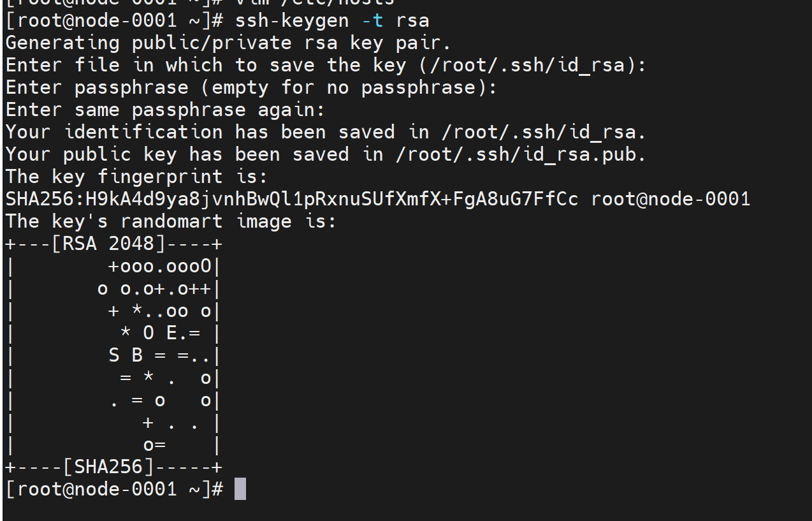
Task: Click the "Your identification has been saved" line
Action: pos(326,132)
